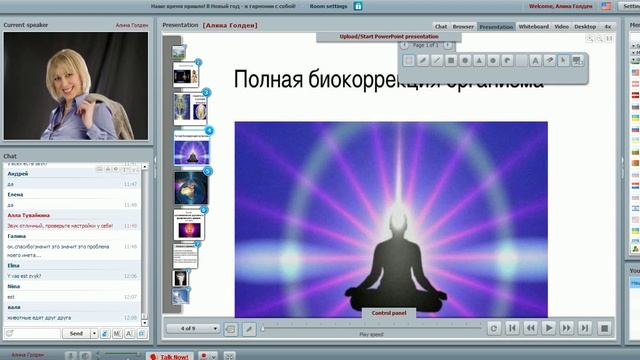
Task: Click Settings in the top right
Action: 631,6
